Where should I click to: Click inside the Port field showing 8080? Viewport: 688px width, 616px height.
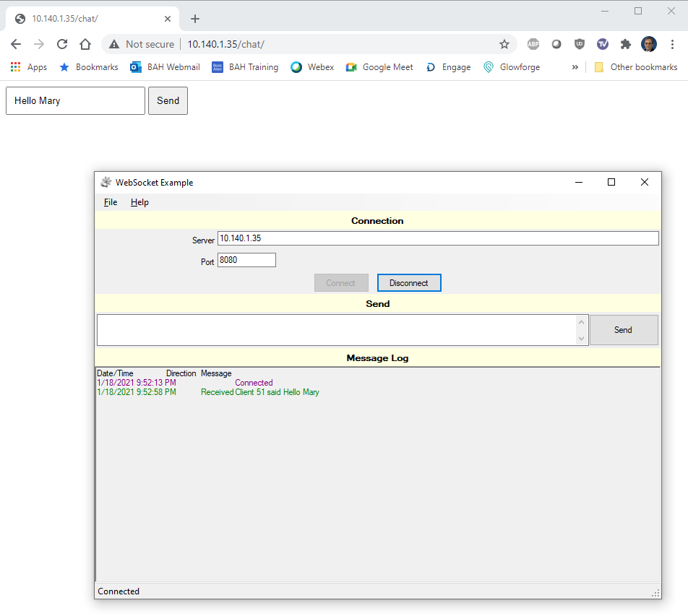(x=246, y=259)
